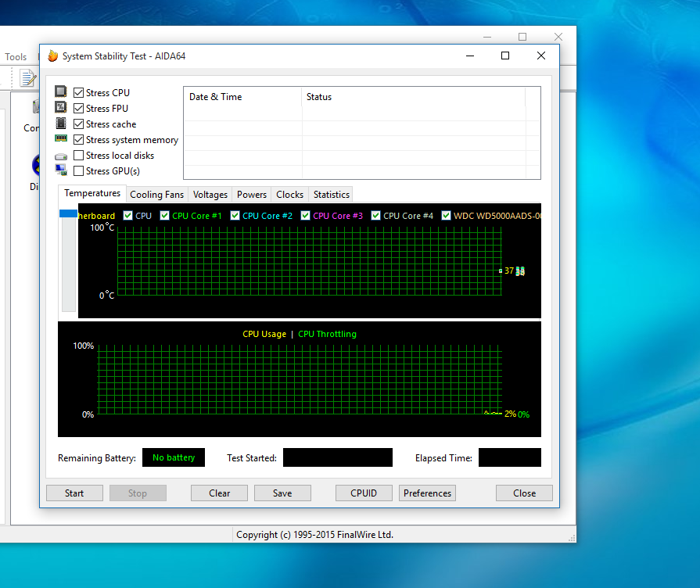Click the Elapsed Time black field
The height and width of the screenshot is (588, 700).
510,457
